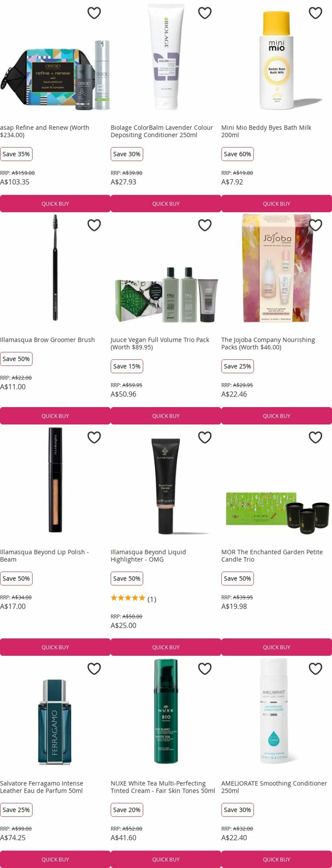The width and height of the screenshot is (332, 868).
Task: Quick buy the asap Refine and Renew set
Action: point(55,203)
